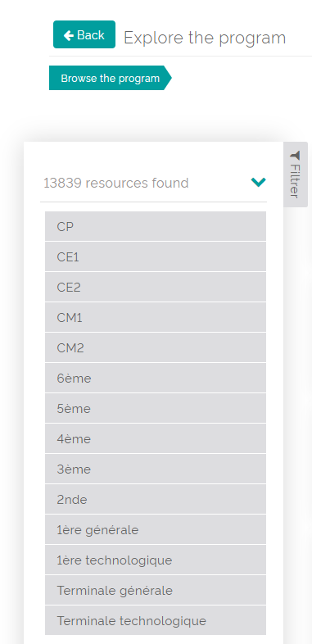Select the CP grade level
The image size is (312, 644).
coord(156,226)
